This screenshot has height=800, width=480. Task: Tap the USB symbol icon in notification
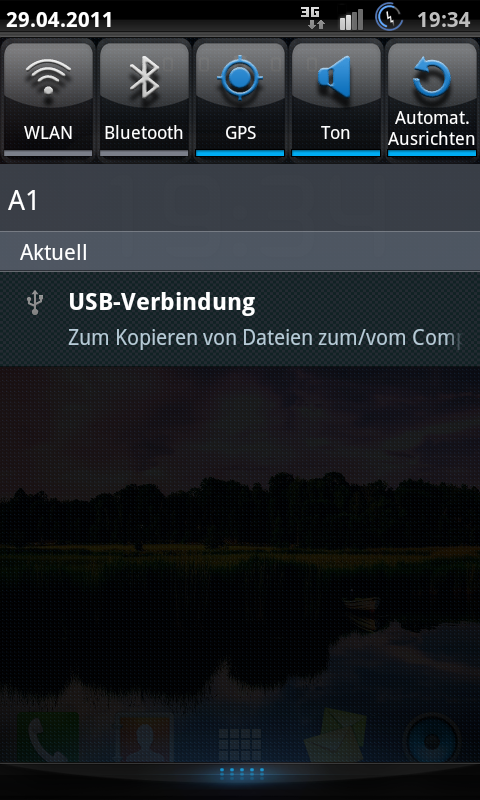35,302
